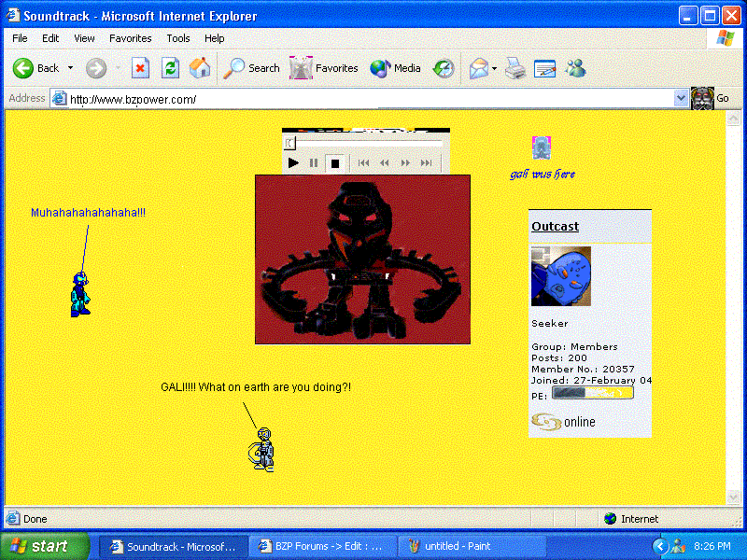Fast forward the media player
This screenshot has height=560, width=747.
pos(405,163)
